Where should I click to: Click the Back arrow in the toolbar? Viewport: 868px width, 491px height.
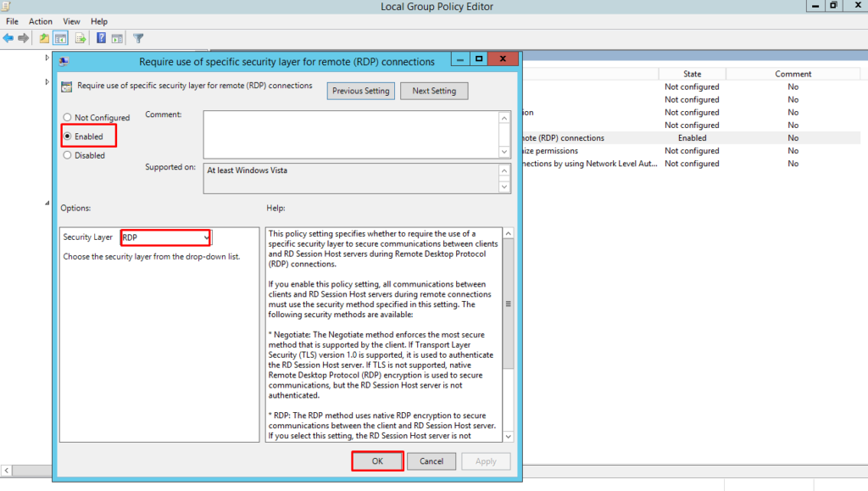coord(8,38)
